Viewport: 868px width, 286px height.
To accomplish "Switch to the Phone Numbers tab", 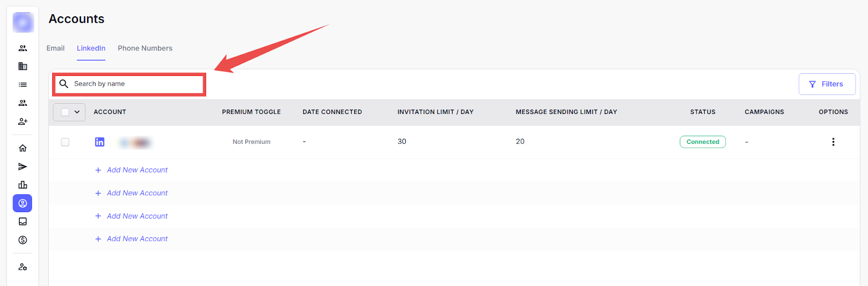I will tap(145, 48).
